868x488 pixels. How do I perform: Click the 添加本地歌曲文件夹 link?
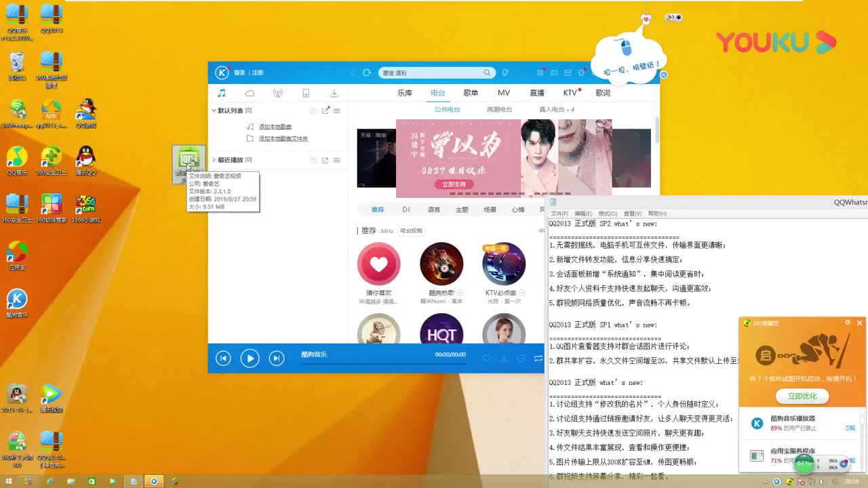283,138
